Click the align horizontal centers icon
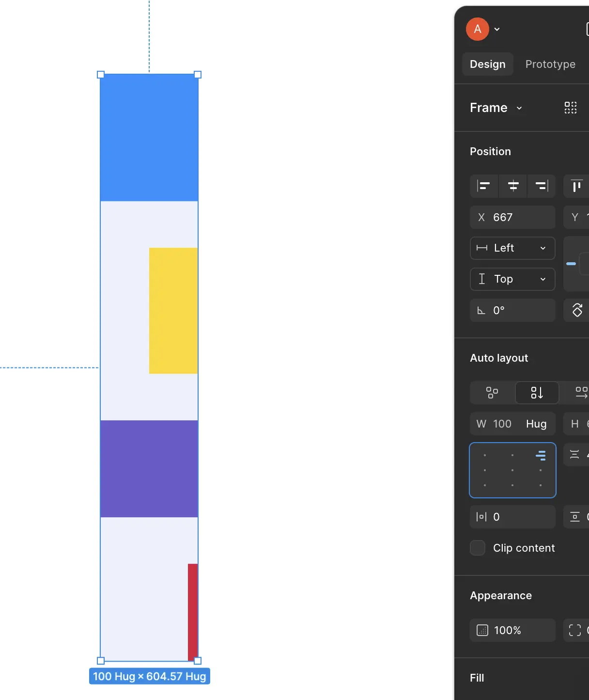Image resolution: width=589 pixels, height=700 pixels. coord(513,186)
